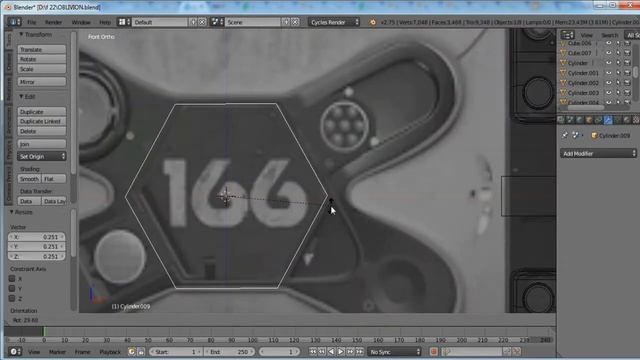Toggle visibility eye for Cylinder.001
The width and height of the screenshot is (640, 360).
tap(609, 73)
